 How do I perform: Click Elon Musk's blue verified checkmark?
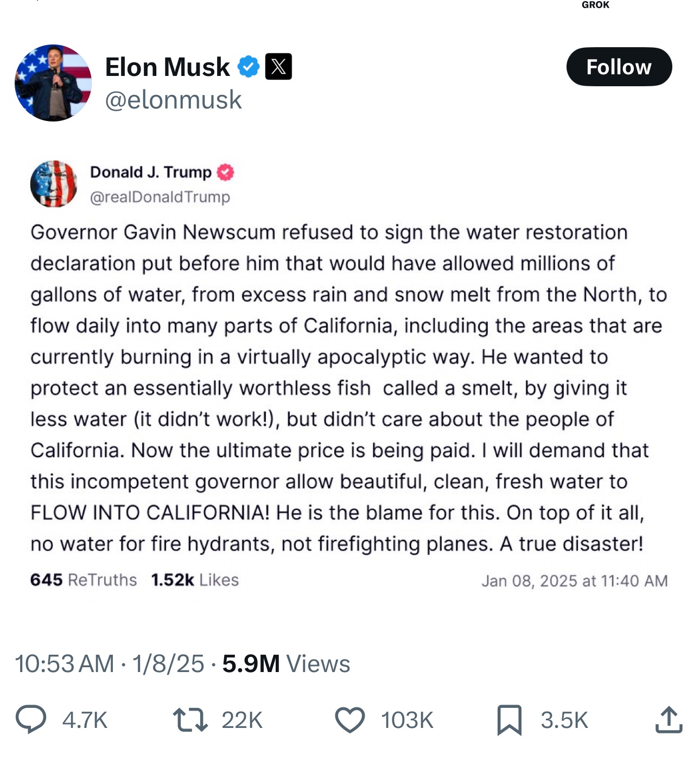249,67
